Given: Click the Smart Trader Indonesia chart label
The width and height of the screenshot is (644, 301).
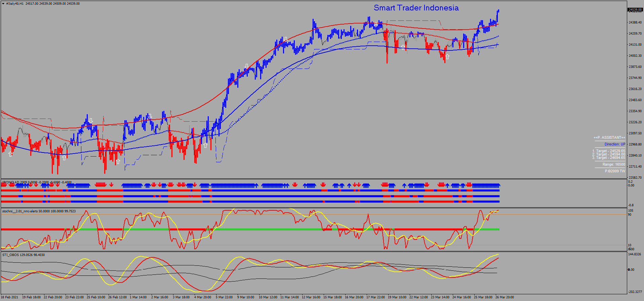Looking at the screenshot, I should tap(416, 8).
